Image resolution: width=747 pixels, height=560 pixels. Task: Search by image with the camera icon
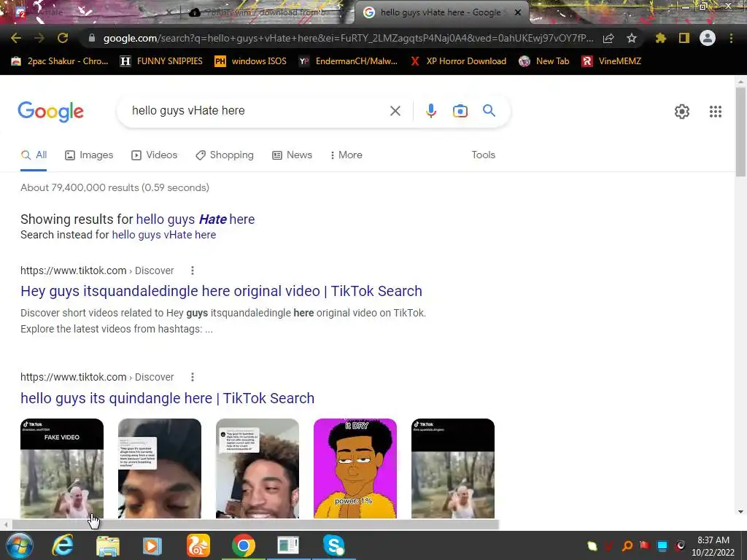(460, 111)
